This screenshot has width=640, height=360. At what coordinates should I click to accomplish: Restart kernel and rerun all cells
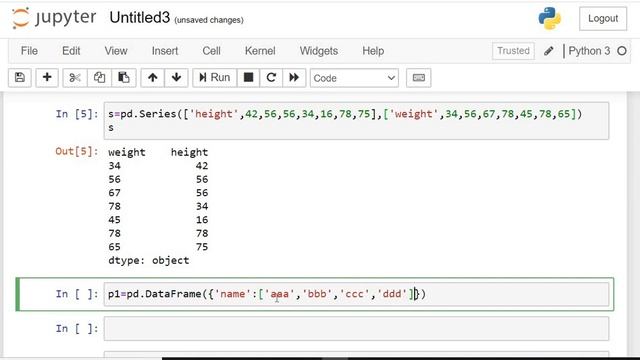click(x=294, y=78)
